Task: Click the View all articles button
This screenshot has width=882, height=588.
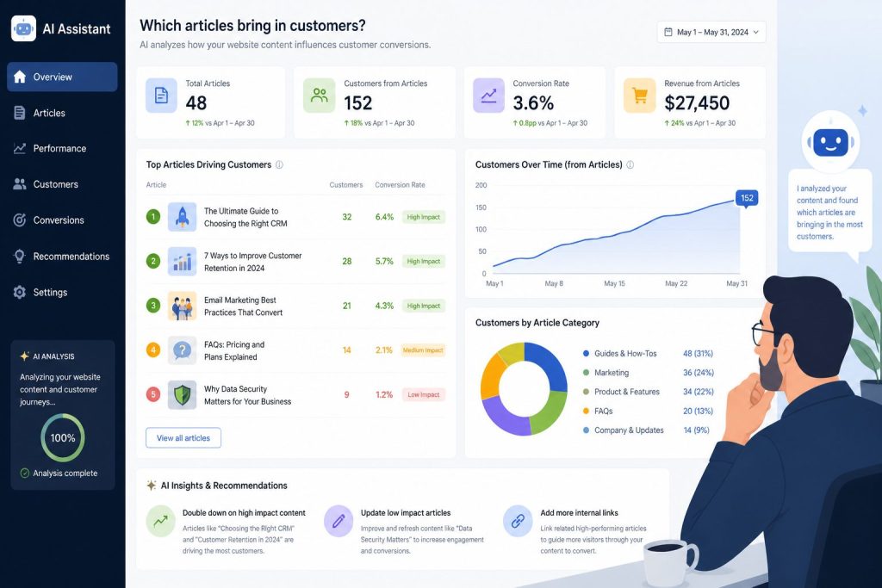Action: pyautogui.click(x=183, y=438)
